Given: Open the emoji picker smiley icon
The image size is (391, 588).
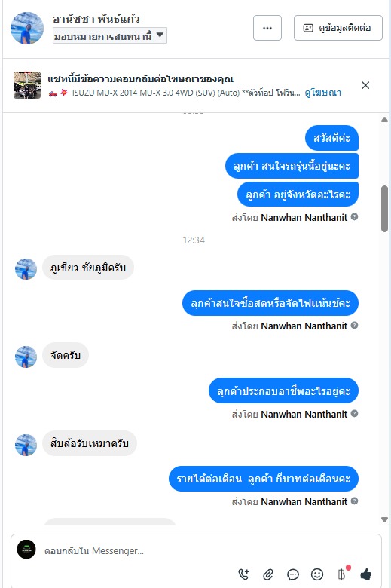Looking at the screenshot, I should click(317, 574).
